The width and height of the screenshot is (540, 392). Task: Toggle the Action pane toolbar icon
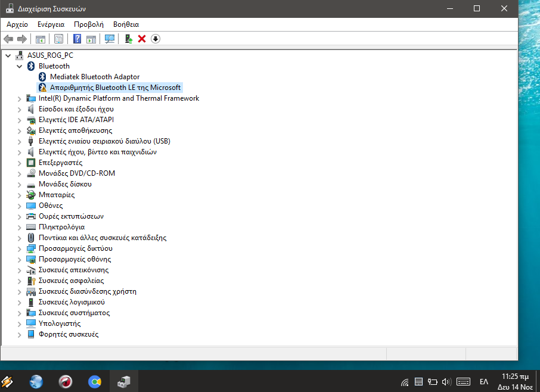pos(91,39)
